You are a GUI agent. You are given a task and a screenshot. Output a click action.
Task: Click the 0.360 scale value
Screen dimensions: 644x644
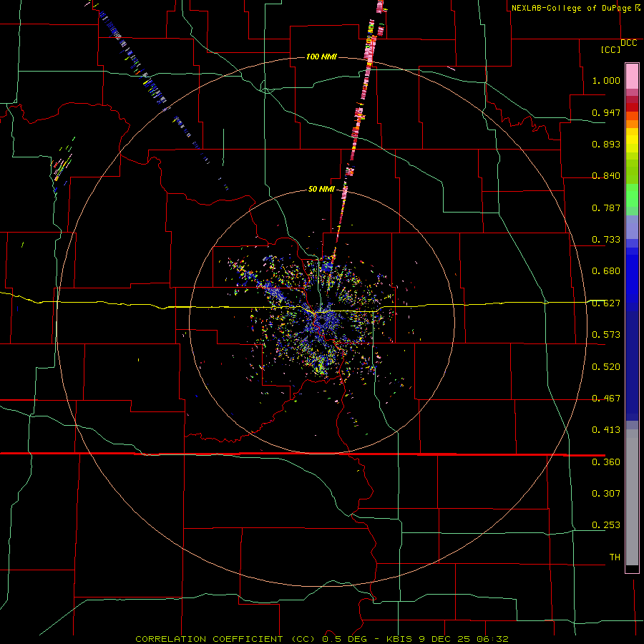606,462
